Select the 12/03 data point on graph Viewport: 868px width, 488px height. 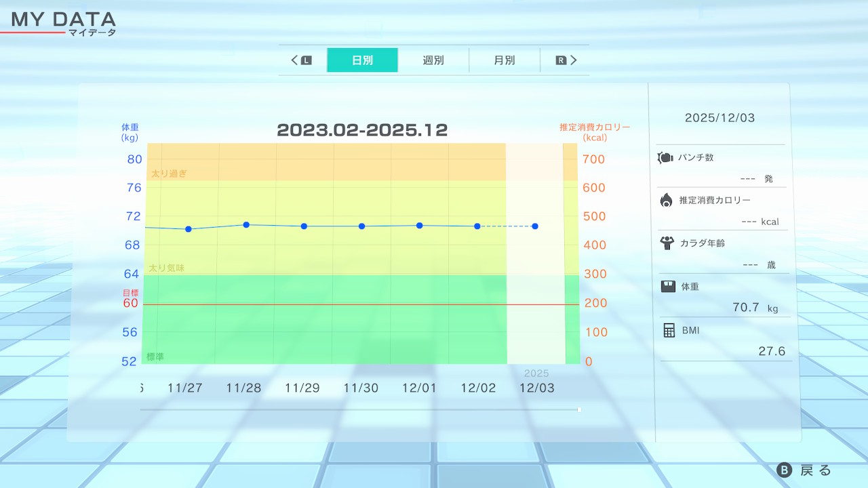[x=535, y=226]
